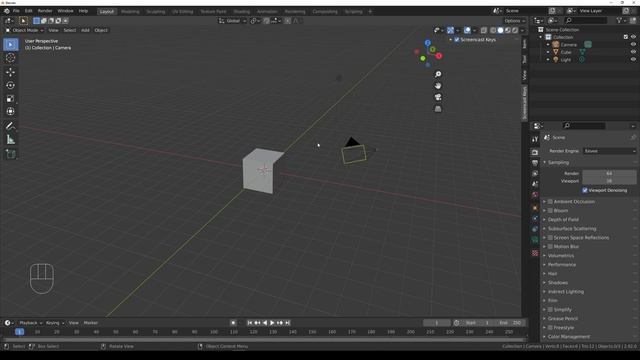Open the Global transform orientation dropdown

coord(232,21)
